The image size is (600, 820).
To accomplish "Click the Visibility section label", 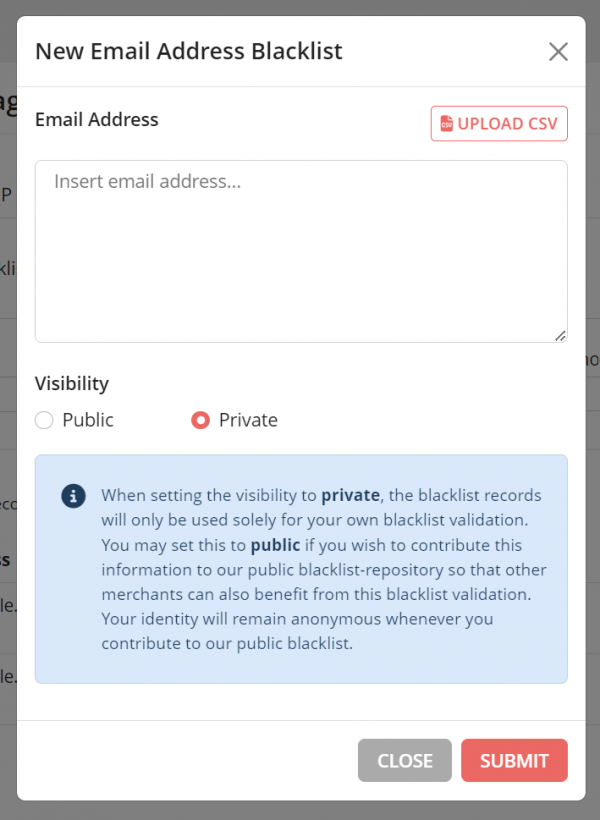I will pyautogui.click(x=71, y=383).
